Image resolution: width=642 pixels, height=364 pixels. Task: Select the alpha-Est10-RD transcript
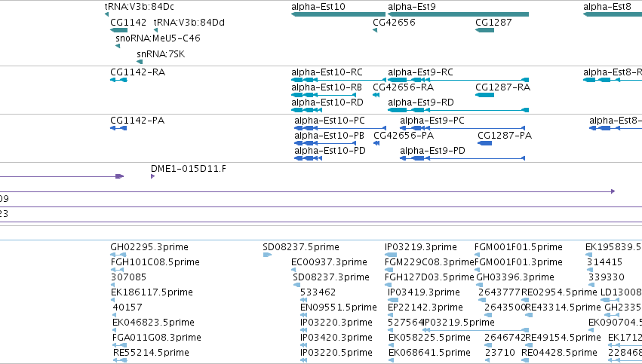coord(307,110)
